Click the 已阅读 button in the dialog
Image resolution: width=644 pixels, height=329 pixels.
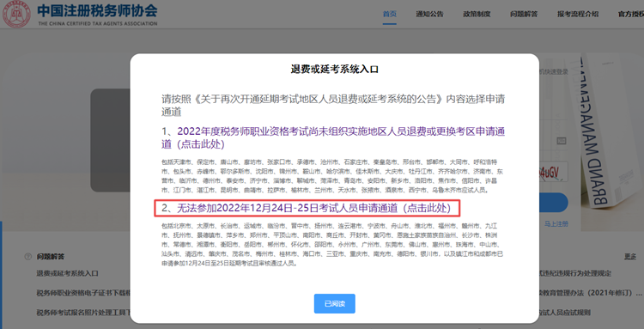(334, 304)
